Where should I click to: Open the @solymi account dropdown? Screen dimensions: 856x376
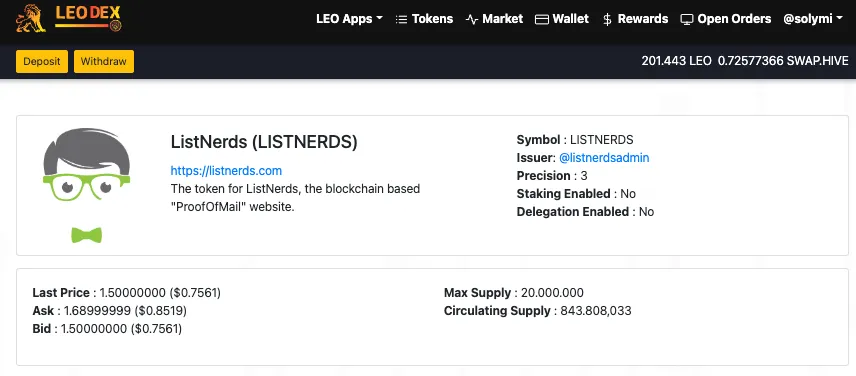coord(813,19)
